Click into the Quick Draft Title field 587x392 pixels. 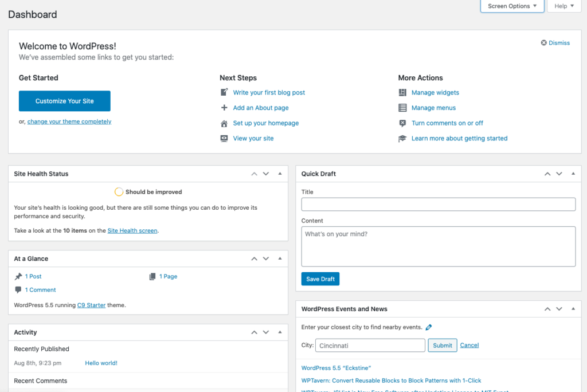click(439, 205)
